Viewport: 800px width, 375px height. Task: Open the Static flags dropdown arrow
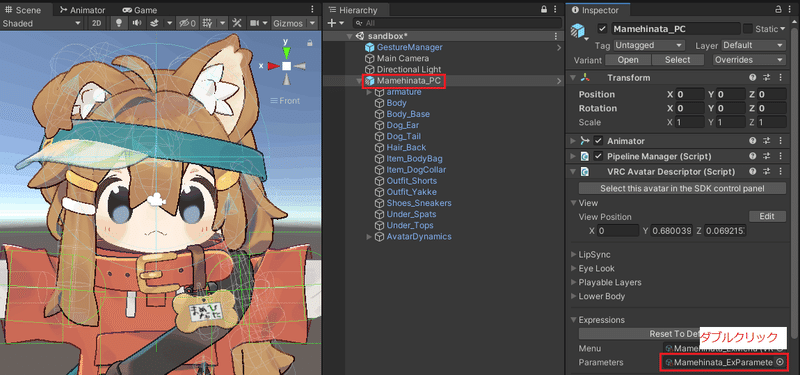pyautogui.click(x=783, y=29)
